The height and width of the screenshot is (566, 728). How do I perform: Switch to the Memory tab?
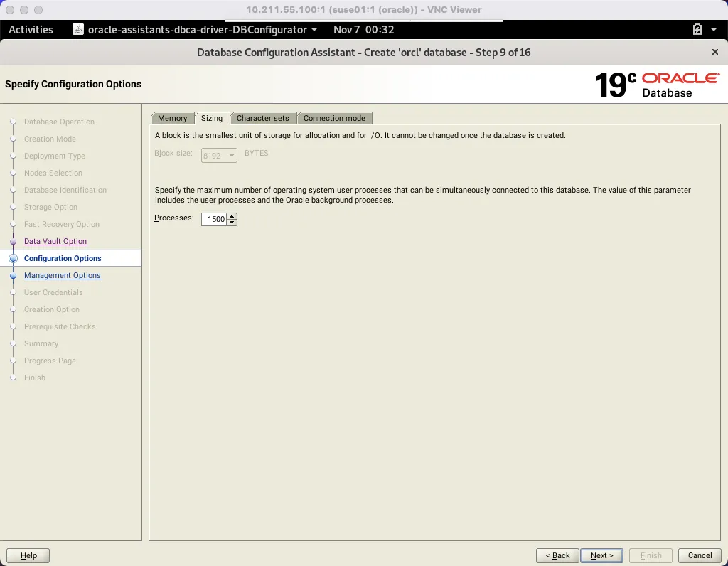click(x=173, y=118)
